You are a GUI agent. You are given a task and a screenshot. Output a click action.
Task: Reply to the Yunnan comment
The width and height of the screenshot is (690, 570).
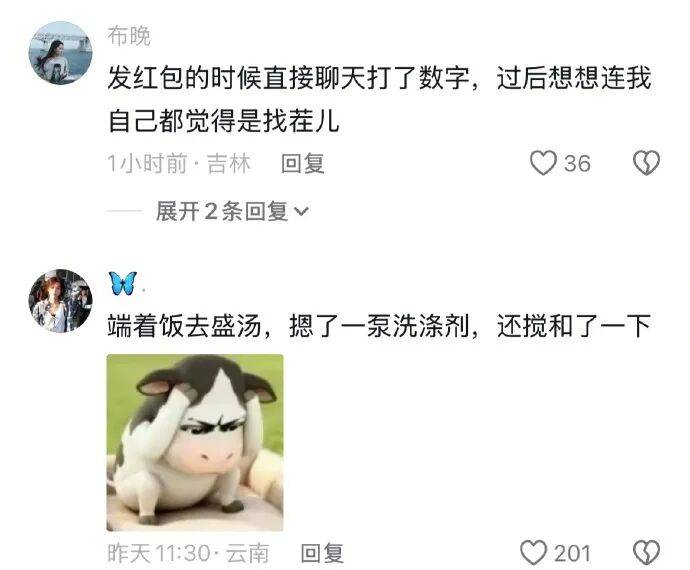coord(322,553)
